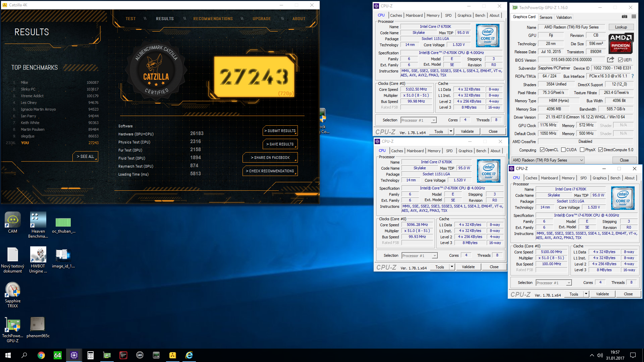Open the green 64 taskbar app
Screen dimensions: 644x362
point(57,355)
